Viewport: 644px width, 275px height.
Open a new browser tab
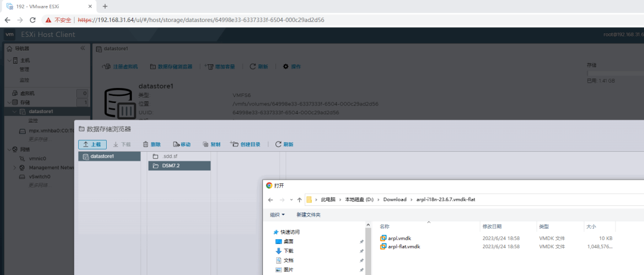105,6
